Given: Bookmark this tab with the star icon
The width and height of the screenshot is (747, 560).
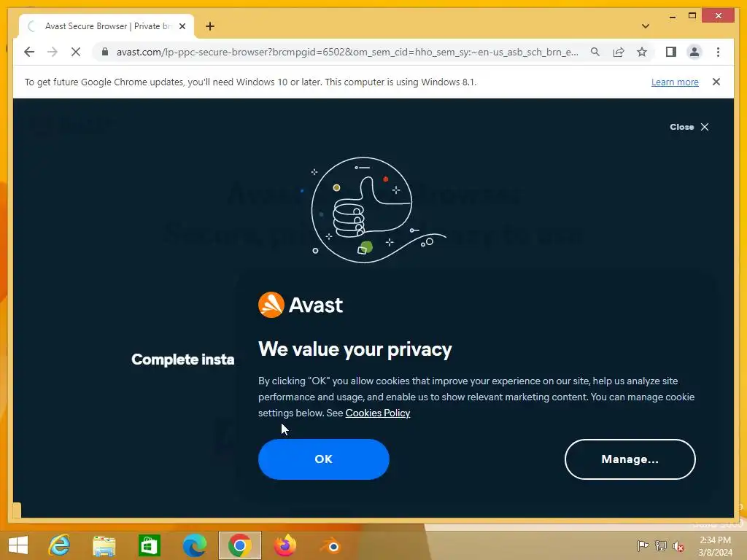Looking at the screenshot, I should (x=642, y=52).
